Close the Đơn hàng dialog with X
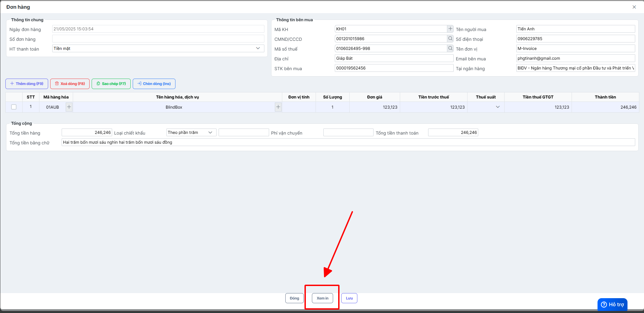The image size is (644, 313). [x=634, y=7]
